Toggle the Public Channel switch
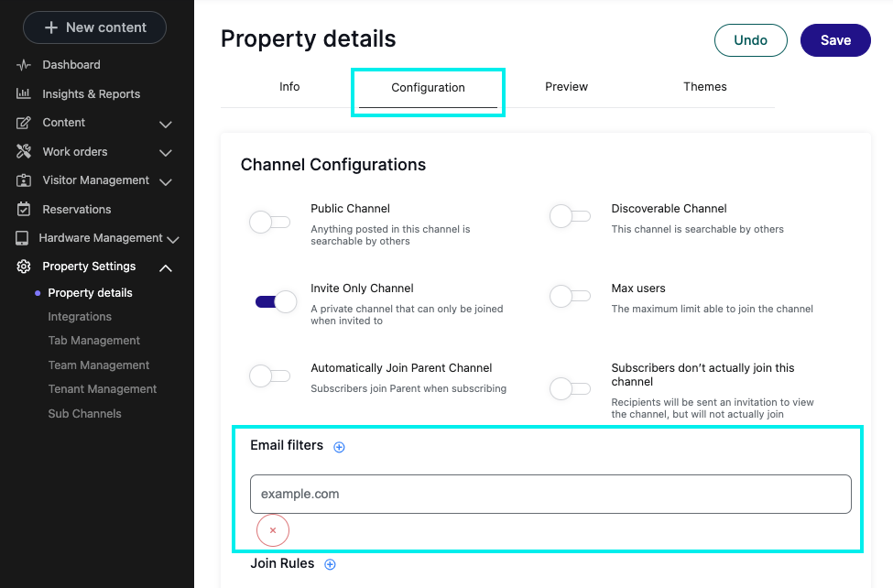The image size is (893, 588). pos(270,222)
